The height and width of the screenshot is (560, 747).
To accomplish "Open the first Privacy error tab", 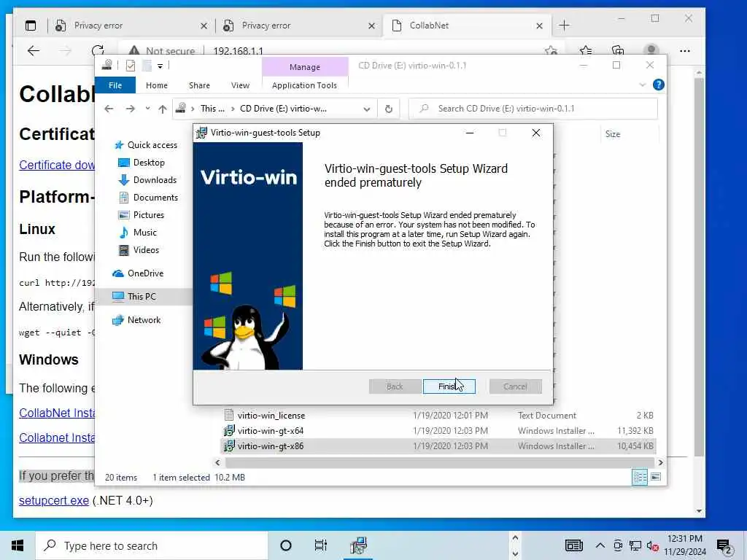I will tap(130, 26).
